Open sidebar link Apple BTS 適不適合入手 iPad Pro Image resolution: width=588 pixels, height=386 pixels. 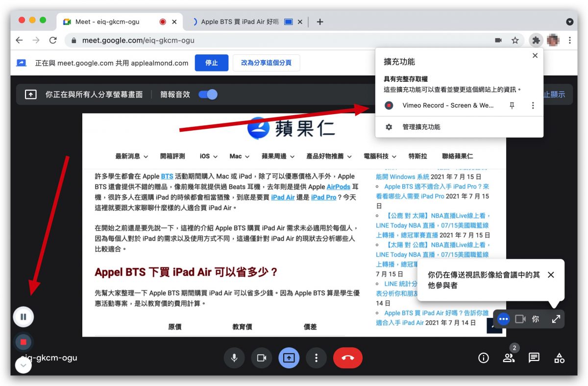tap(433, 191)
